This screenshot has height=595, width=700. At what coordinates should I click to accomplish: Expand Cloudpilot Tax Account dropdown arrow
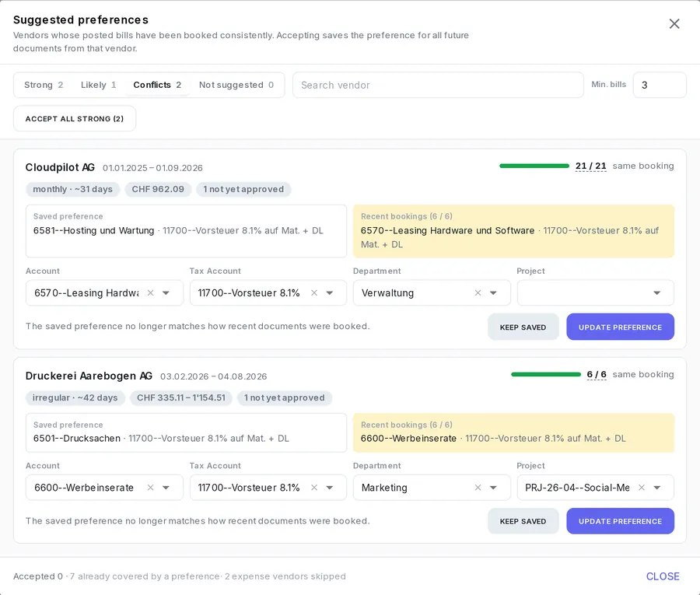330,292
